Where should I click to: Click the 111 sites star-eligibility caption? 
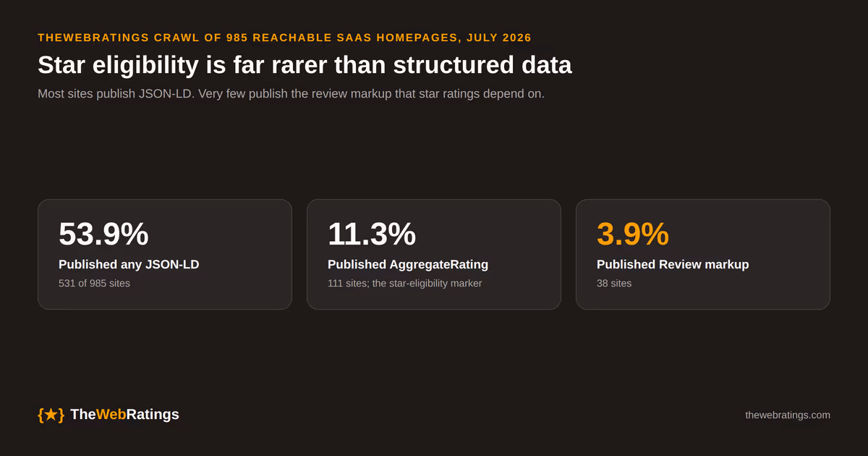[404, 284]
